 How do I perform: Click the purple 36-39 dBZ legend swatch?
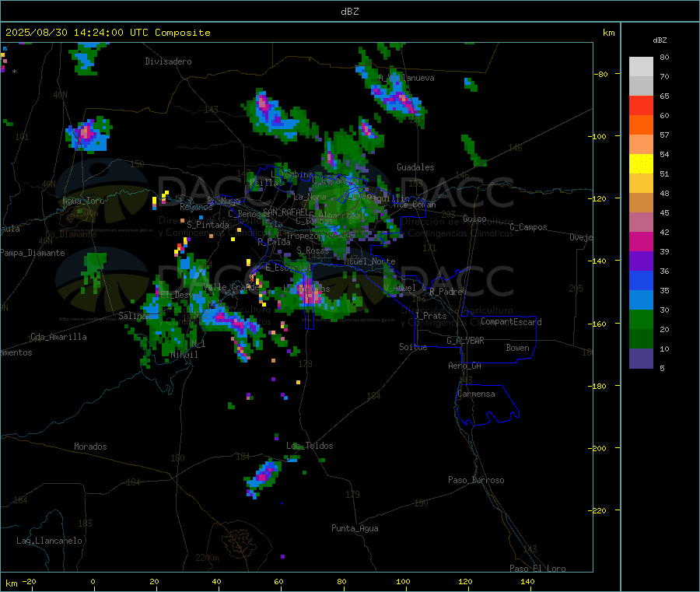[641, 261]
